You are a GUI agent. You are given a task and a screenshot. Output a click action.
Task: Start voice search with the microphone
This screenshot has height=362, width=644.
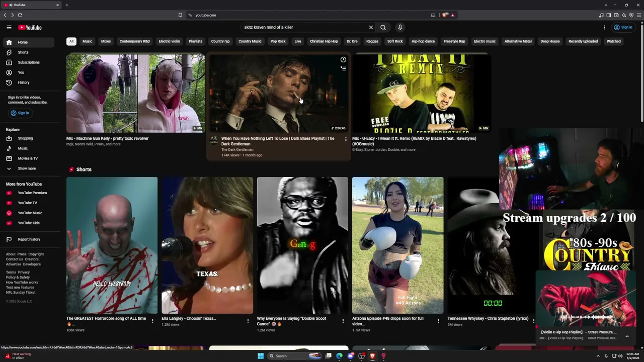click(400, 28)
